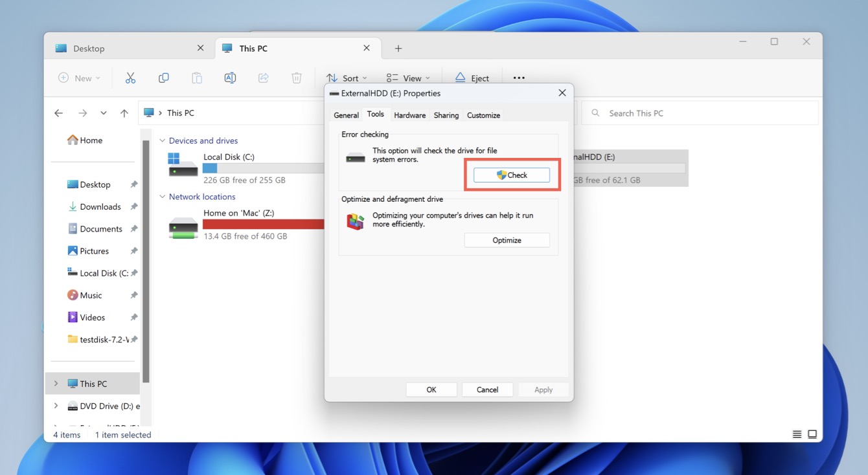Open Videos in the sidebar

click(86, 317)
